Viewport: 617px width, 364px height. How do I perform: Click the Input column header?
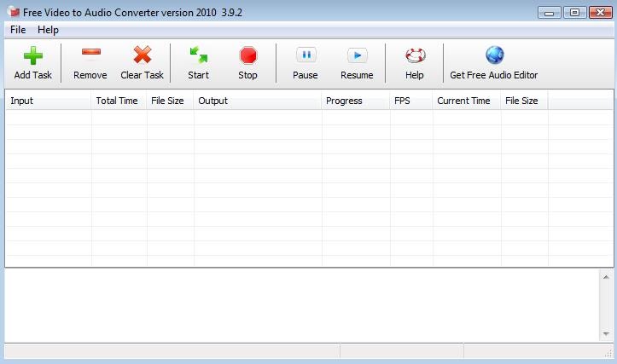48,101
